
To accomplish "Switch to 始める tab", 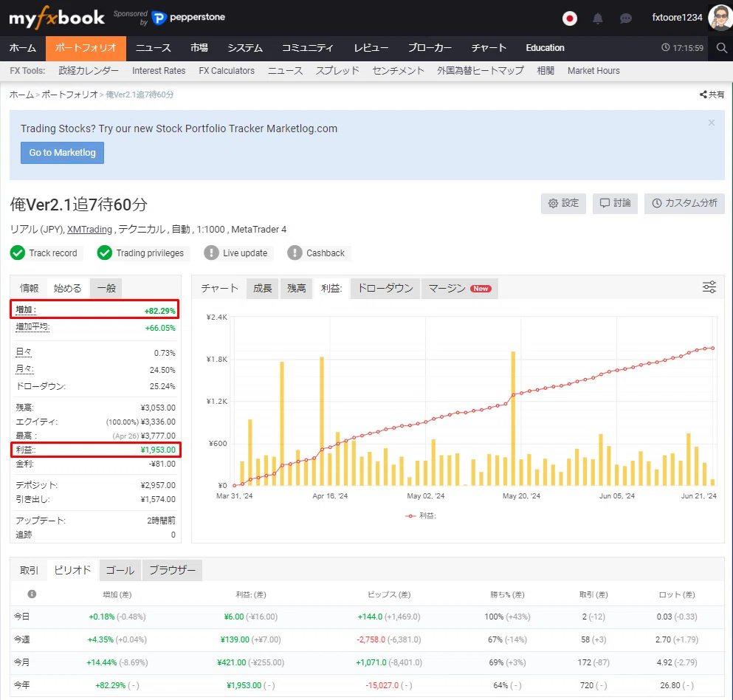I will point(68,288).
